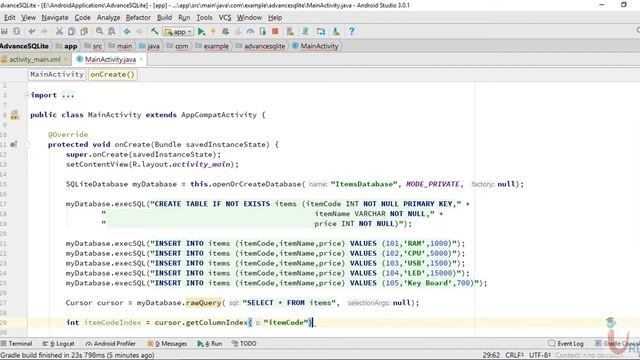Click the SDK Manager download icon
640x360 pixels.
coord(336,31)
